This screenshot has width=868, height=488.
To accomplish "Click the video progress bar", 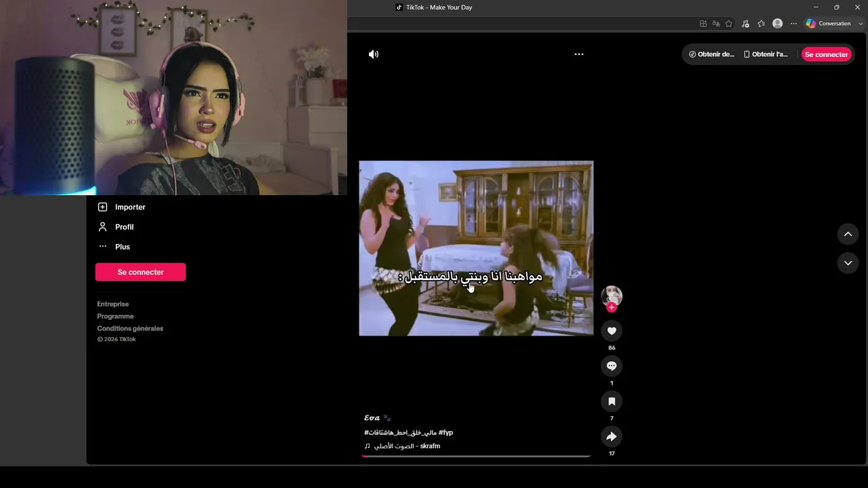I will 476,456.
